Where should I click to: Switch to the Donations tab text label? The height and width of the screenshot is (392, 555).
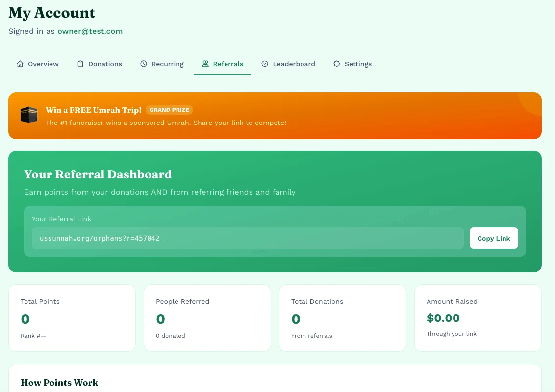tap(105, 64)
